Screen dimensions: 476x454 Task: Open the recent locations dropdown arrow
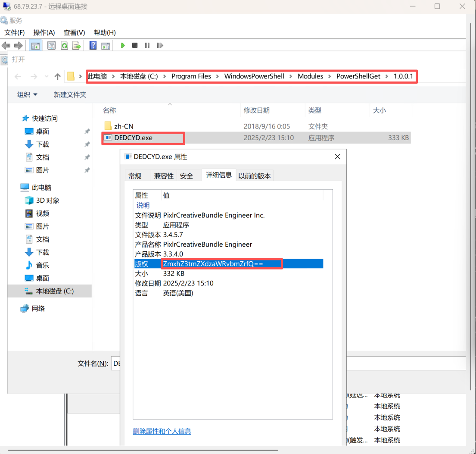[x=47, y=77]
